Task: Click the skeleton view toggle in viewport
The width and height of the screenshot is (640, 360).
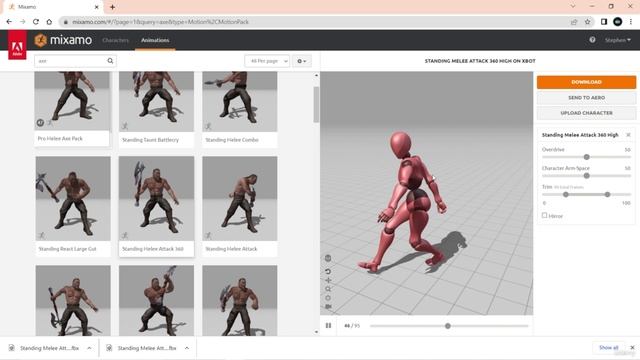Action: tap(328, 258)
